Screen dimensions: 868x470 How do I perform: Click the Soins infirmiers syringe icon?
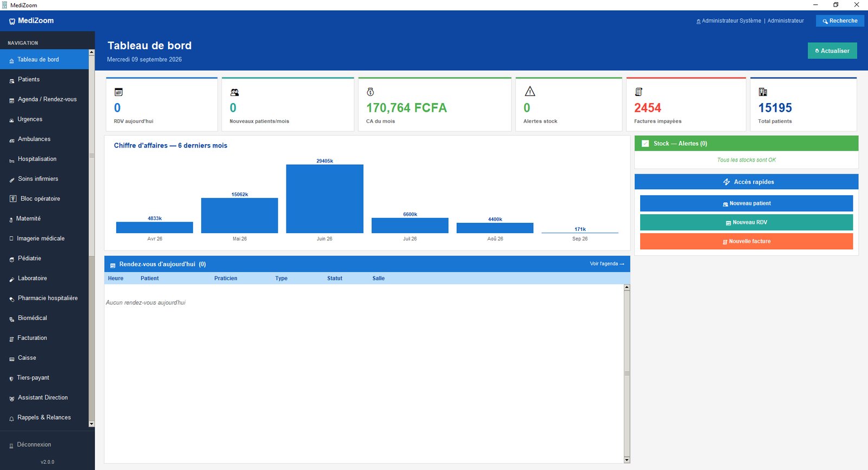pyautogui.click(x=12, y=179)
